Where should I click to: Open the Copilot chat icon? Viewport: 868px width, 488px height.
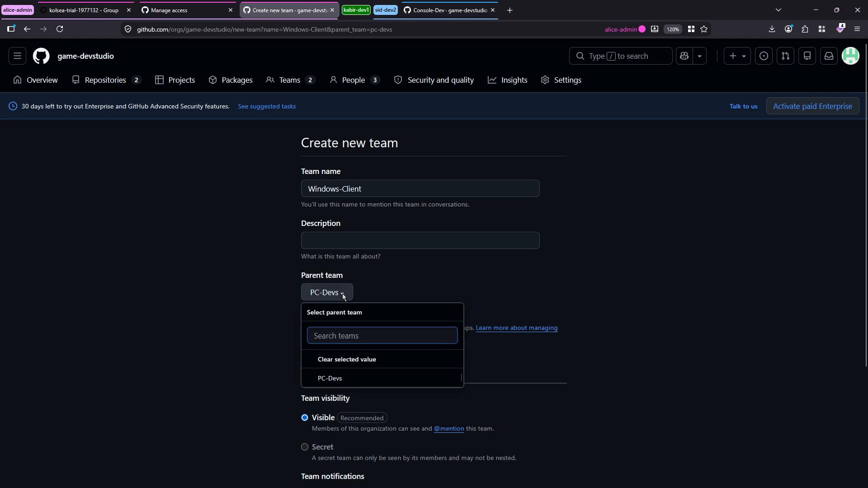click(684, 56)
